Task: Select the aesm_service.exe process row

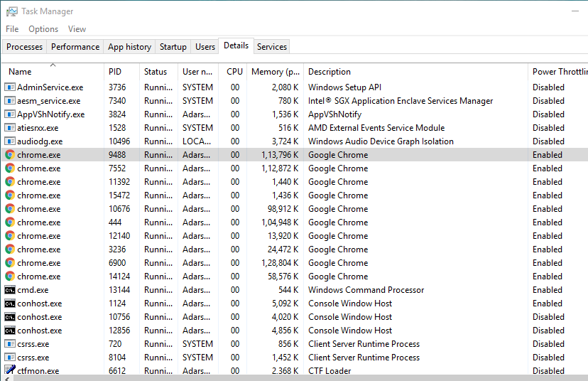Action: (295, 101)
